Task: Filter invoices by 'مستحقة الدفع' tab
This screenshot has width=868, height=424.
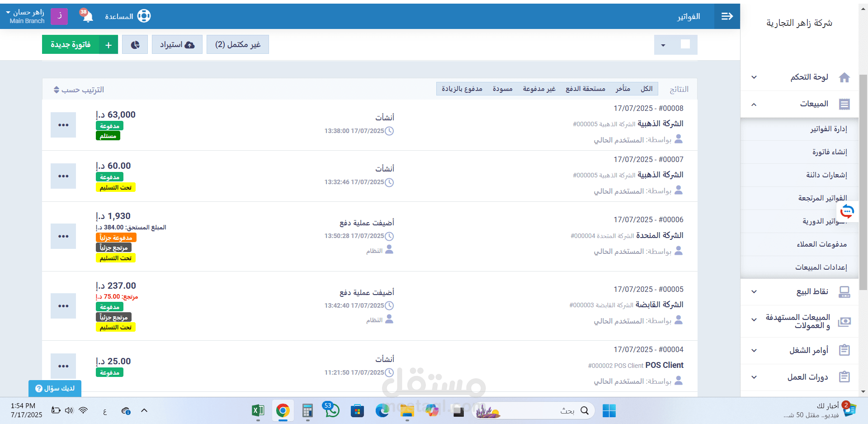Action: click(585, 89)
